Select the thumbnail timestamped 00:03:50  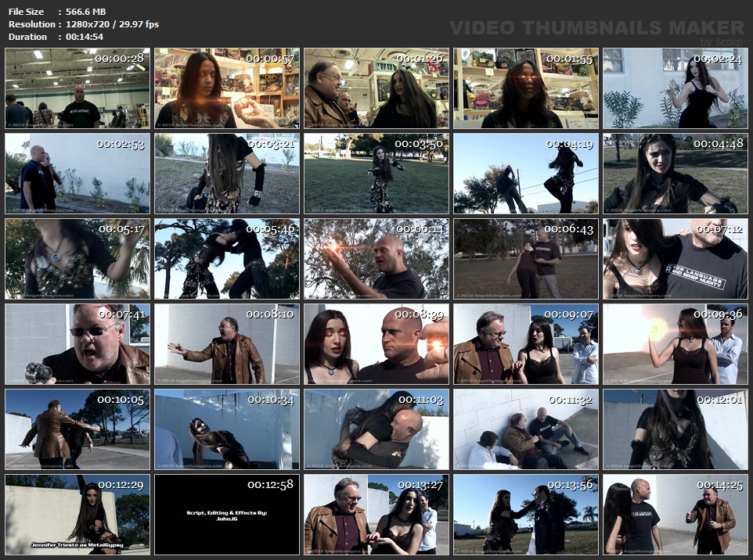[x=376, y=174]
